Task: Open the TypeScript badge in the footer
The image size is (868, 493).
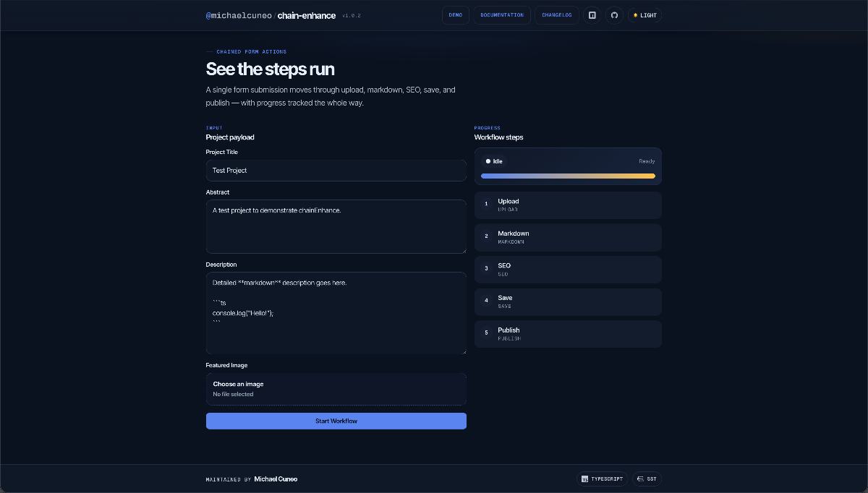Action: click(x=603, y=479)
